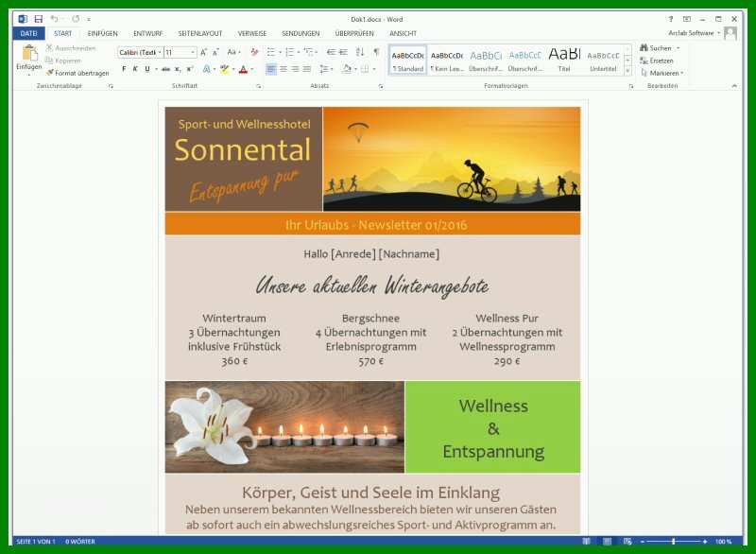Align text to the right
The height and width of the screenshot is (554, 756).
click(295, 69)
